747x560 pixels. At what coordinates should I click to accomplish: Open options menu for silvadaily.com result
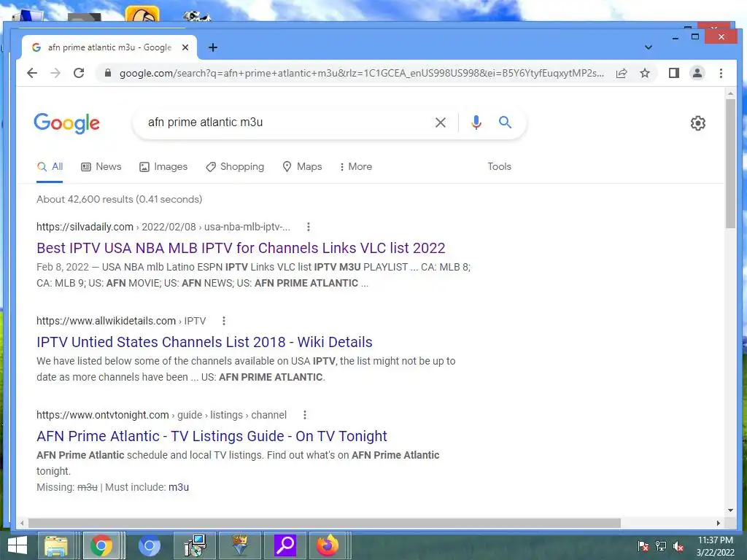[x=309, y=227]
